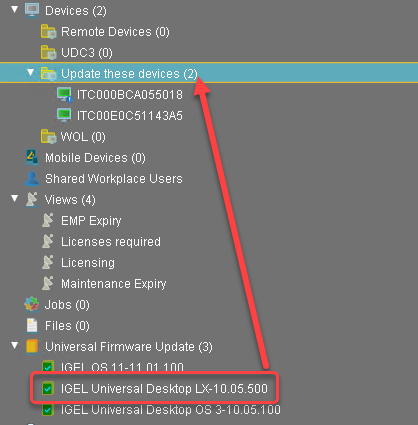Collapse the Update these devices folder
Viewport: 418px width, 425px height.
pyautogui.click(x=31, y=72)
